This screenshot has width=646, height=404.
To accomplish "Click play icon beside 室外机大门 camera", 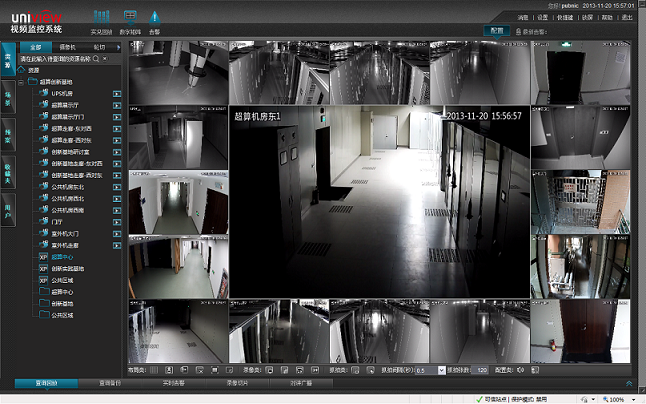I will [x=117, y=233].
